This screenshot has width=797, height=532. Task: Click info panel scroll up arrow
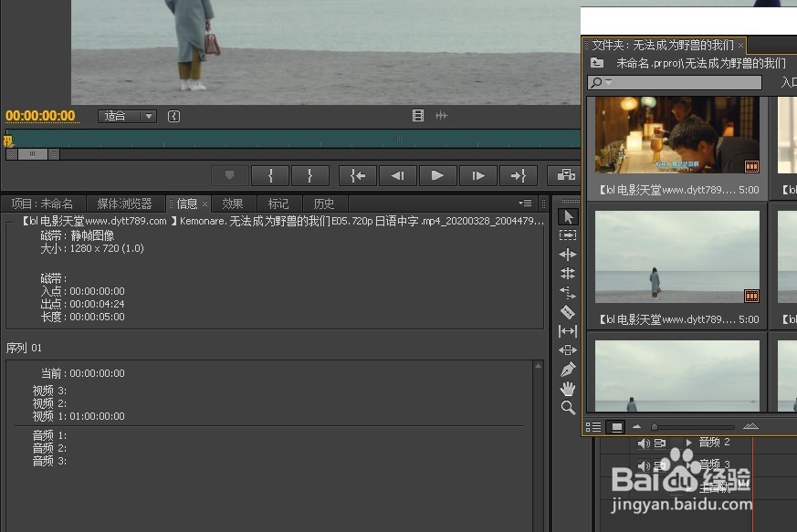(x=538, y=366)
